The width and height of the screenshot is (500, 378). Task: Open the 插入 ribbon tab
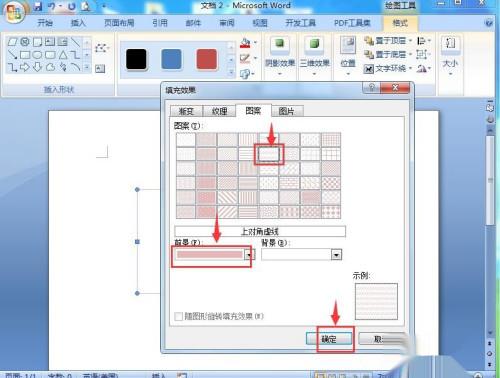[x=79, y=23]
